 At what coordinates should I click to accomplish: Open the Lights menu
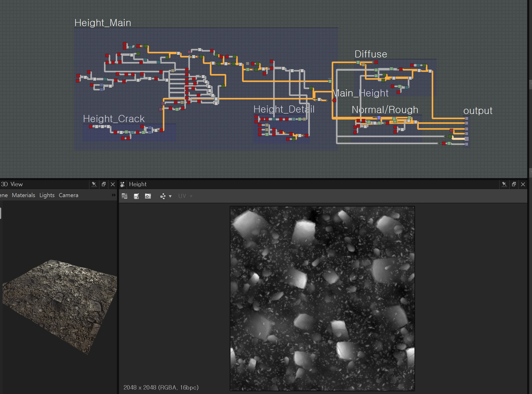[x=47, y=195]
